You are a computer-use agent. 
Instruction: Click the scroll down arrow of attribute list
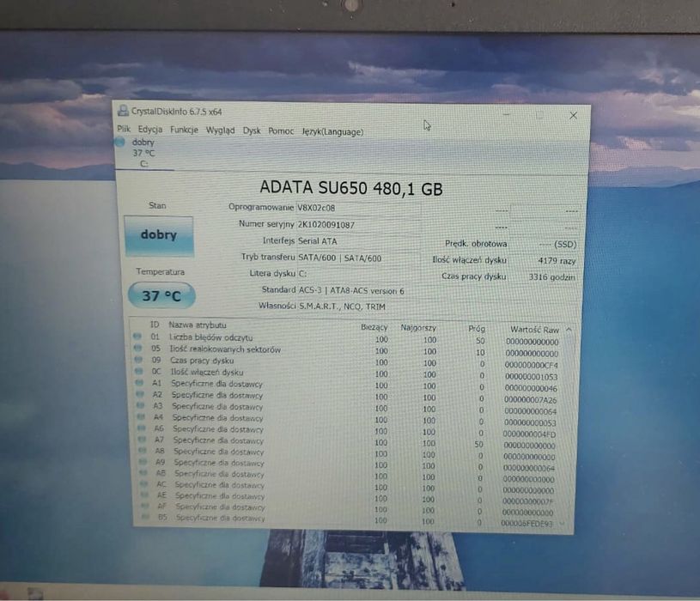pos(562,524)
